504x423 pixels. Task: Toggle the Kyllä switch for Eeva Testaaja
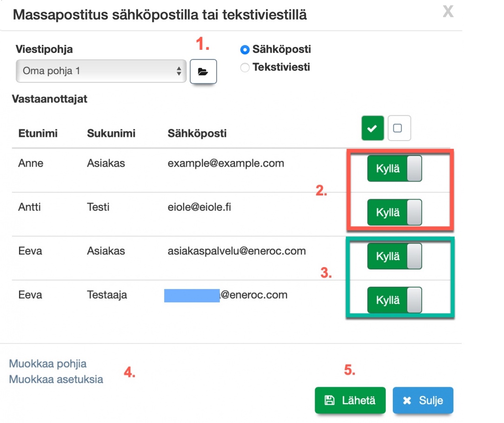coord(394,300)
